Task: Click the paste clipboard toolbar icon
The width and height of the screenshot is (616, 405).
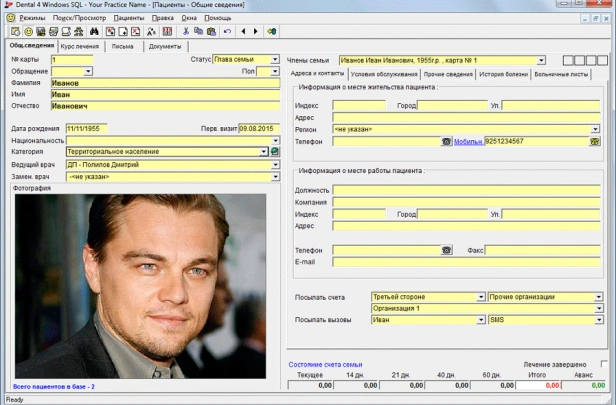Action: pyautogui.click(x=211, y=31)
